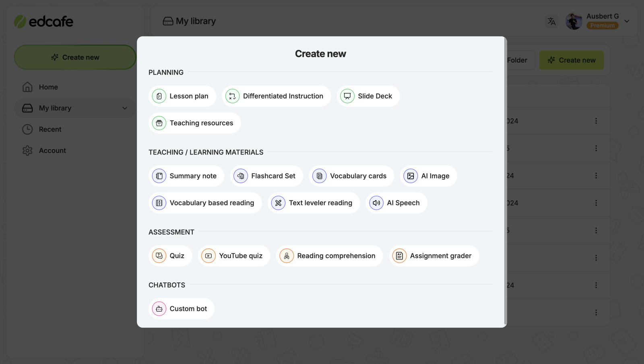Open the Assignment grader tool
Image resolution: width=644 pixels, height=364 pixels.
[x=433, y=256]
